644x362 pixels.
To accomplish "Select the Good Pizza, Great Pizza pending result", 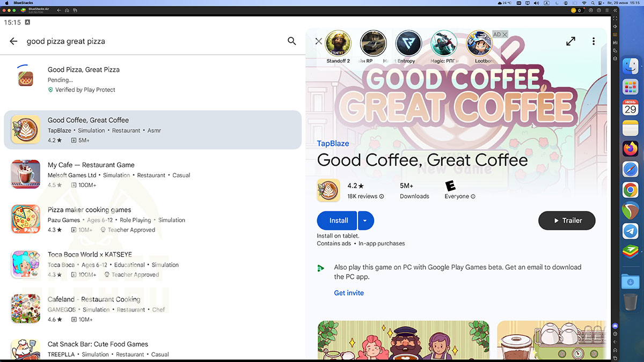I will (x=152, y=79).
